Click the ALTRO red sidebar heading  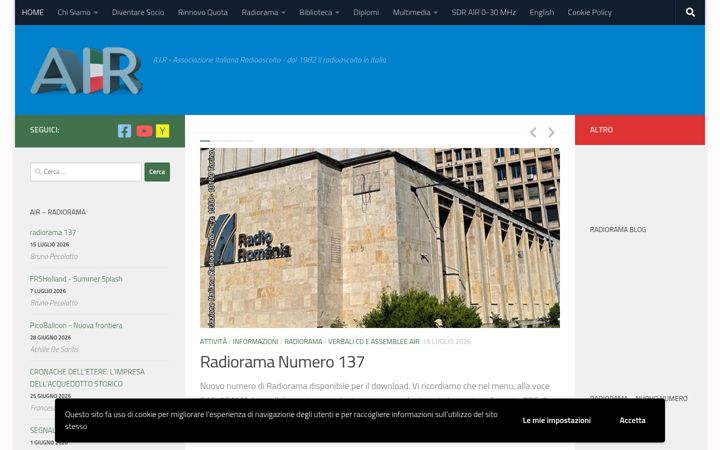tap(601, 130)
